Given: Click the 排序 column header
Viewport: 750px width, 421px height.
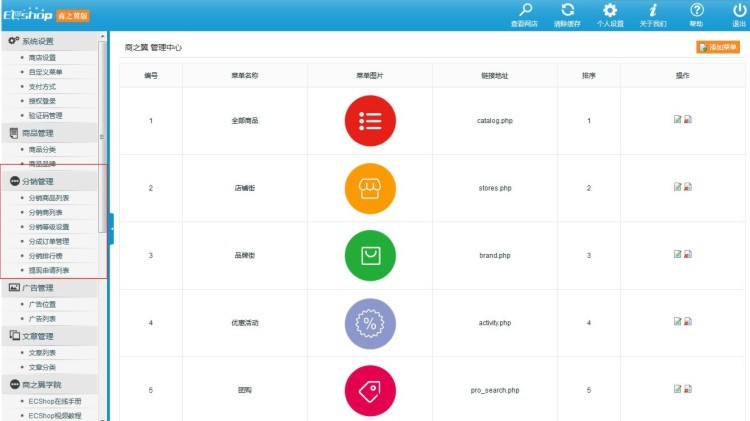Looking at the screenshot, I should click(589, 75).
